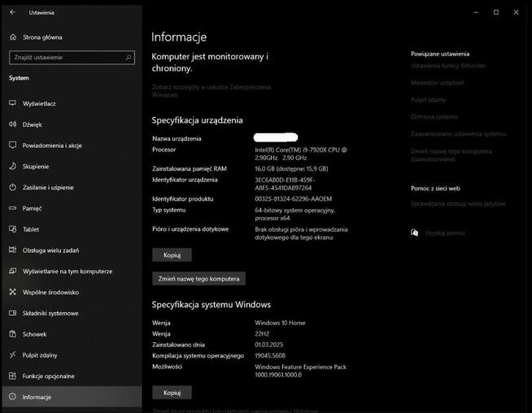Image resolution: width=532 pixels, height=413 pixels.
Task: Click the Nazwa urządzenia label
Action: tap(177, 138)
